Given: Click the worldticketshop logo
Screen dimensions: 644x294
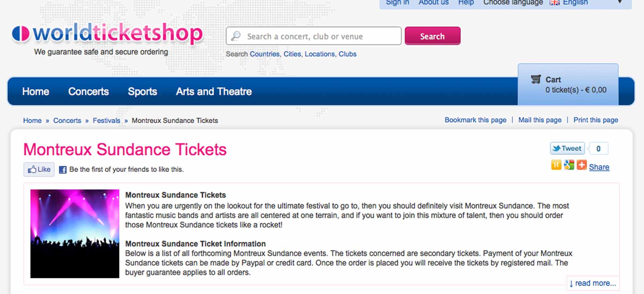Looking at the screenshot, I should click(107, 33).
